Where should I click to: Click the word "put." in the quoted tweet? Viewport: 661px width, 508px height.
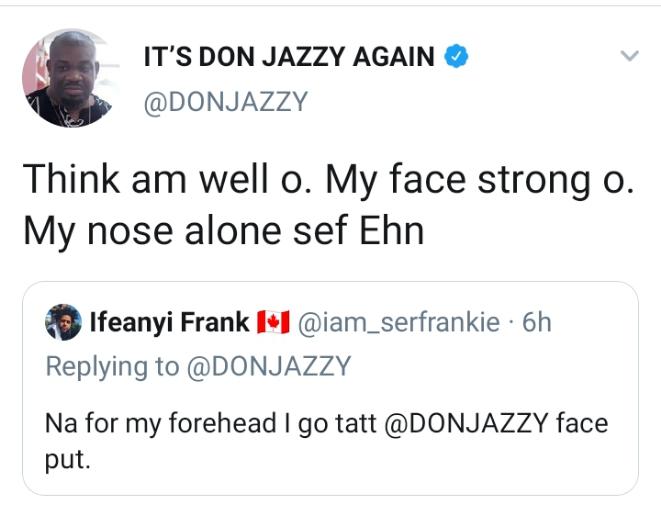[67, 462]
